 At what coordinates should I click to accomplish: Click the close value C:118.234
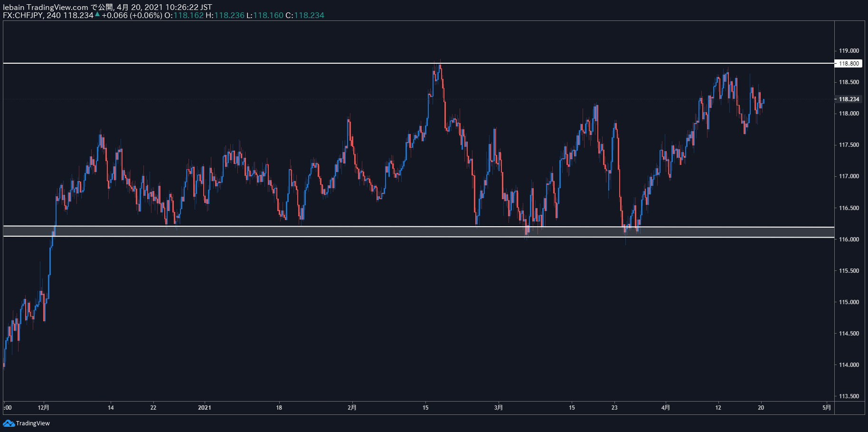pos(305,15)
